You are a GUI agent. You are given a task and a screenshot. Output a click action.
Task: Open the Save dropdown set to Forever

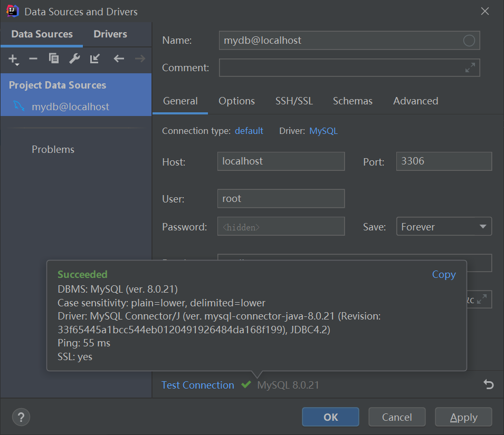click(444, 226)
